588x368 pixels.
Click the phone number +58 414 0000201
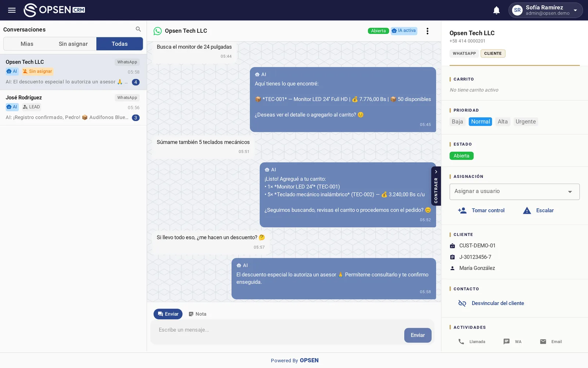[467, 41]
